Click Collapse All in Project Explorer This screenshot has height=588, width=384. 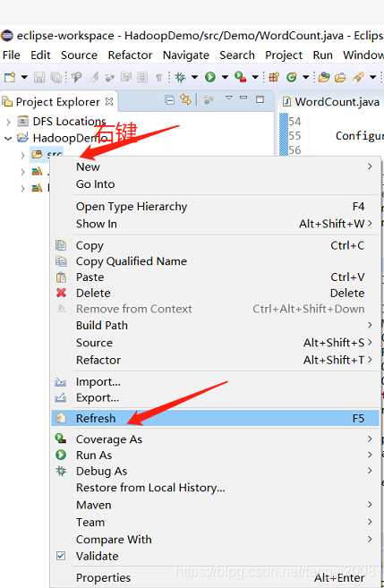point(169,99)
